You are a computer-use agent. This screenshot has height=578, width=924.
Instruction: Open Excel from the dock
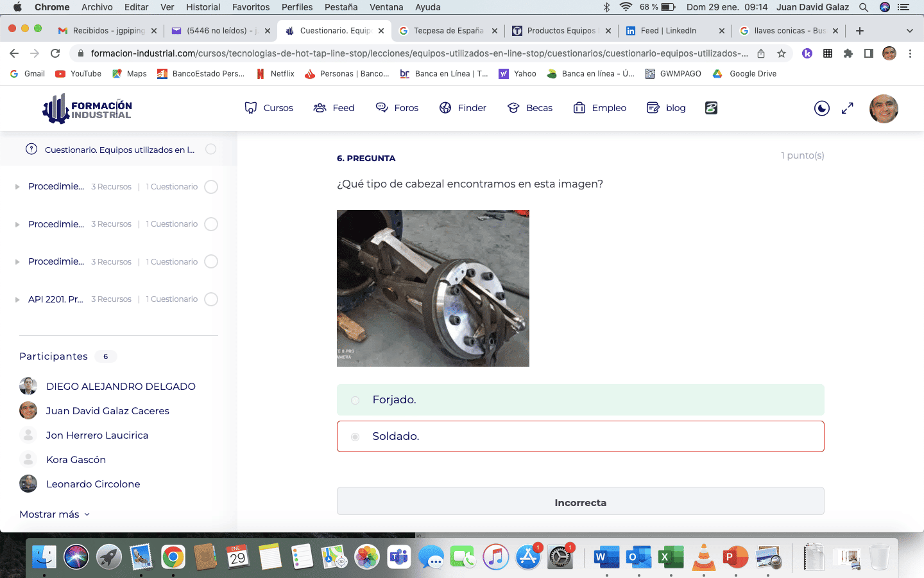[x=671, y=557]
